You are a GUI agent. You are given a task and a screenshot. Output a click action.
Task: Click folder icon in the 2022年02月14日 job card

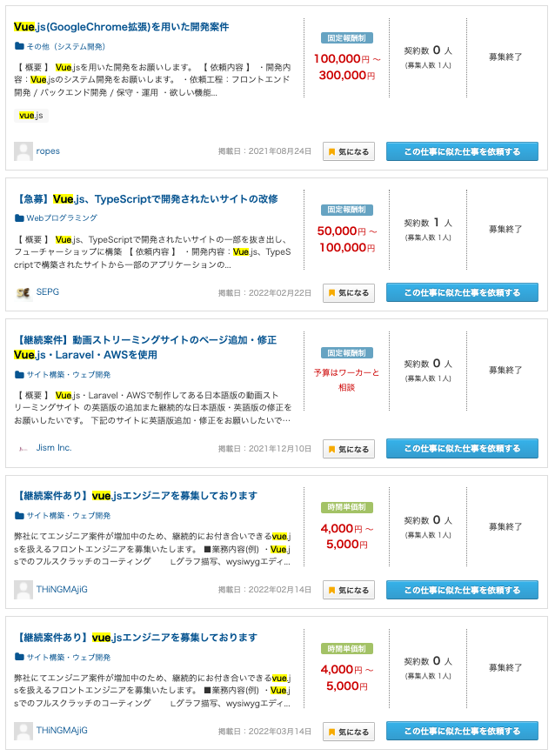(19, 515)
